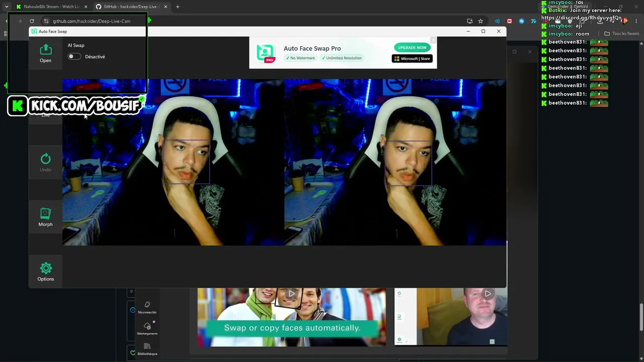644x362 pixels.
Task: Click the page vertical scrollbar
Action: click(x=641, y=317)
